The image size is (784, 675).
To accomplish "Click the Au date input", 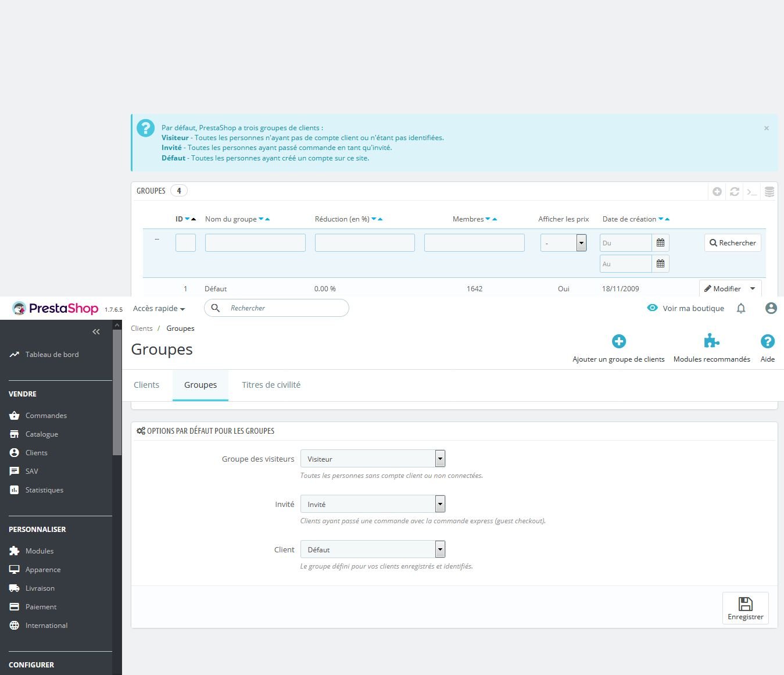I will [x=625, y=264].
